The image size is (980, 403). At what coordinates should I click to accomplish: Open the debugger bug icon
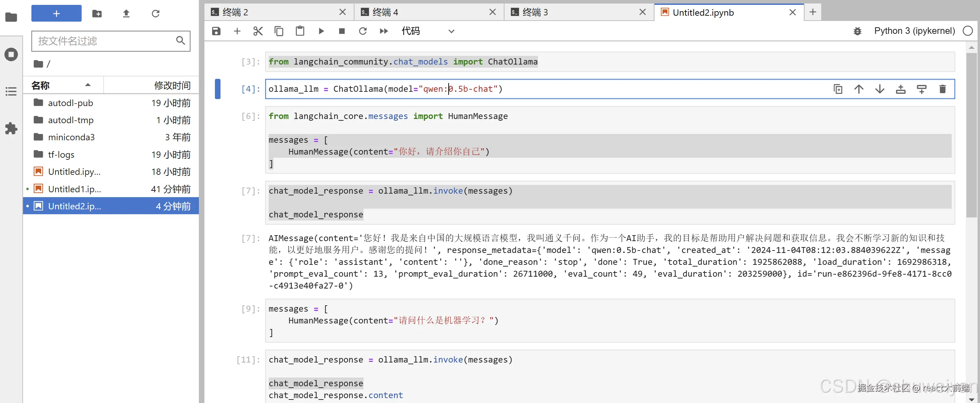point(857,31)
